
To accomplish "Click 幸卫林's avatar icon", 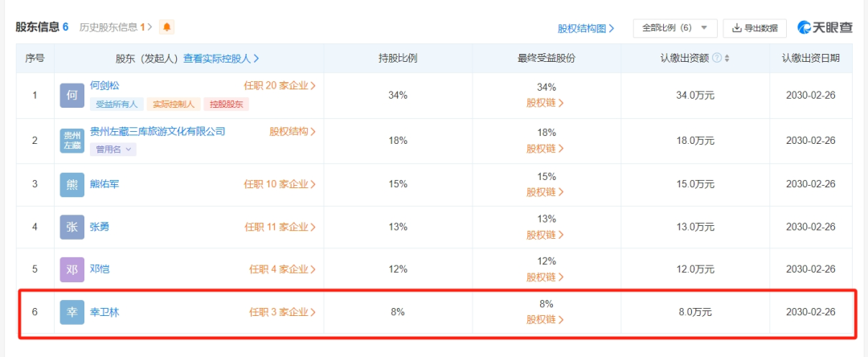I will [x=72, y=312].
